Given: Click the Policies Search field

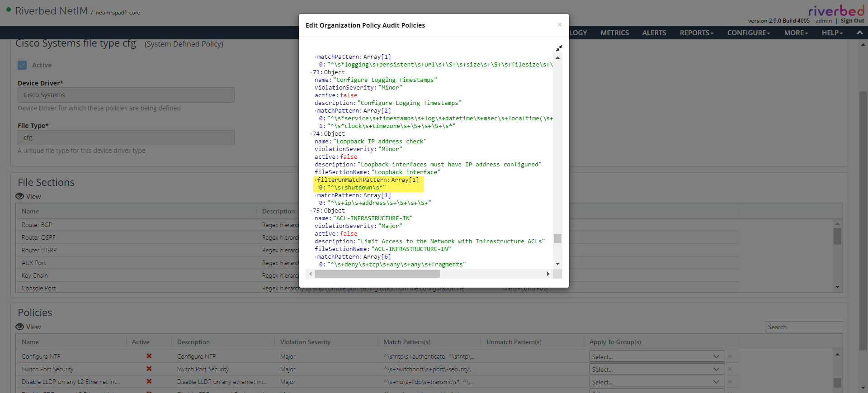Looking at the screenshot, I should point(803,327).
